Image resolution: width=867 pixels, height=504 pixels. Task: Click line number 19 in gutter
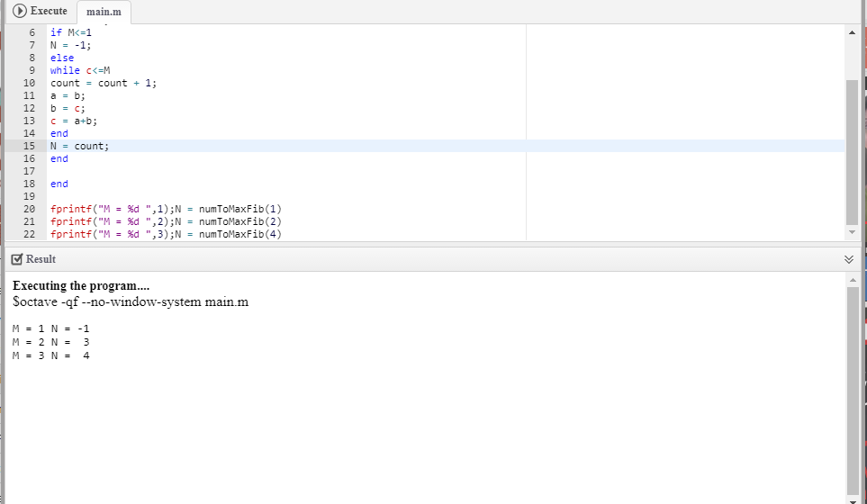click(x=29, y=196)
